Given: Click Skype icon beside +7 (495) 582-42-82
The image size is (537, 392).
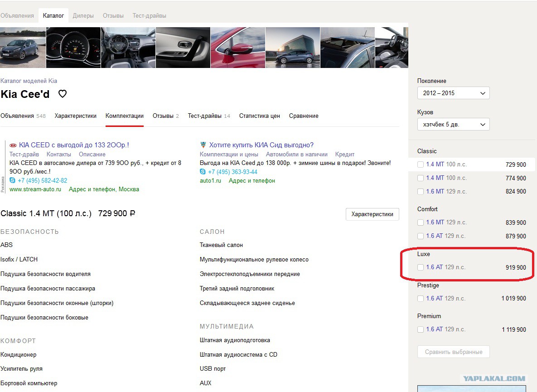Looking at the screenshot, I should coord(13,180).
